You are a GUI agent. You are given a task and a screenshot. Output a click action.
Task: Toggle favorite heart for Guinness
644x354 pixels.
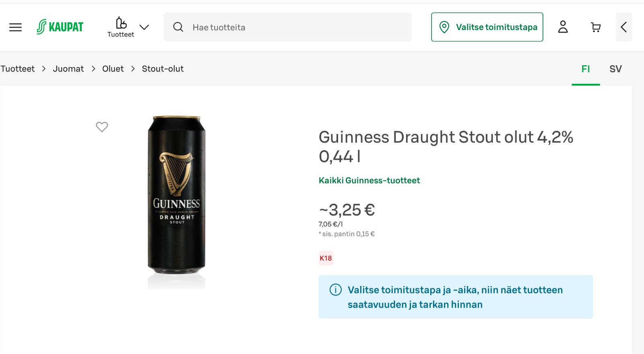pos(102,127)
